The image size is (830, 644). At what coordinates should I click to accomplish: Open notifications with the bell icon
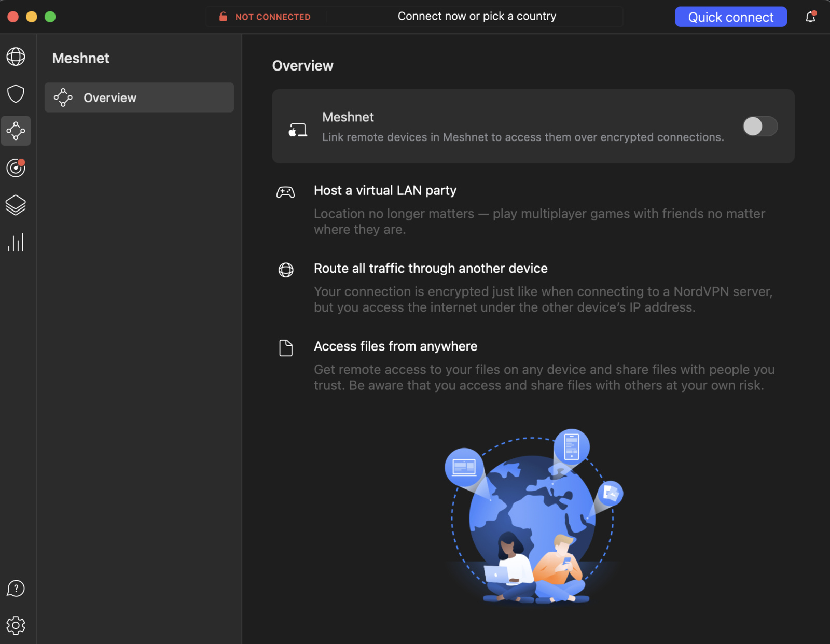point(810,17)
